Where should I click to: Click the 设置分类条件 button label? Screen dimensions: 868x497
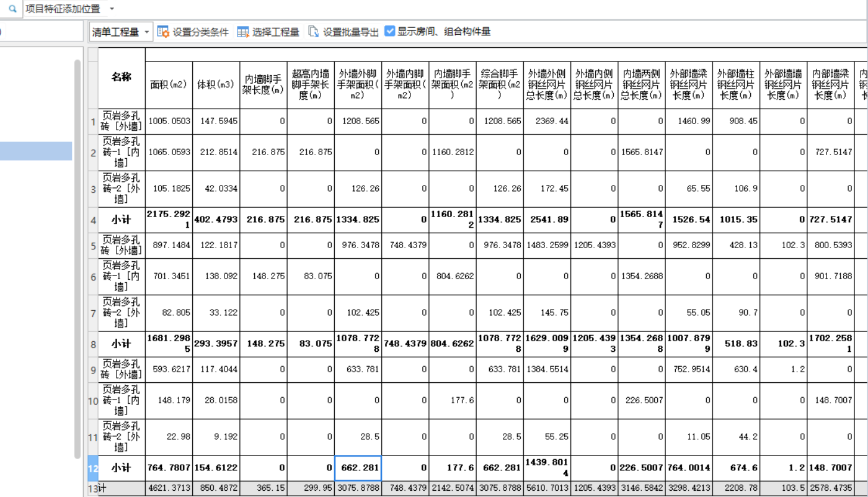(x=201, y=32)
